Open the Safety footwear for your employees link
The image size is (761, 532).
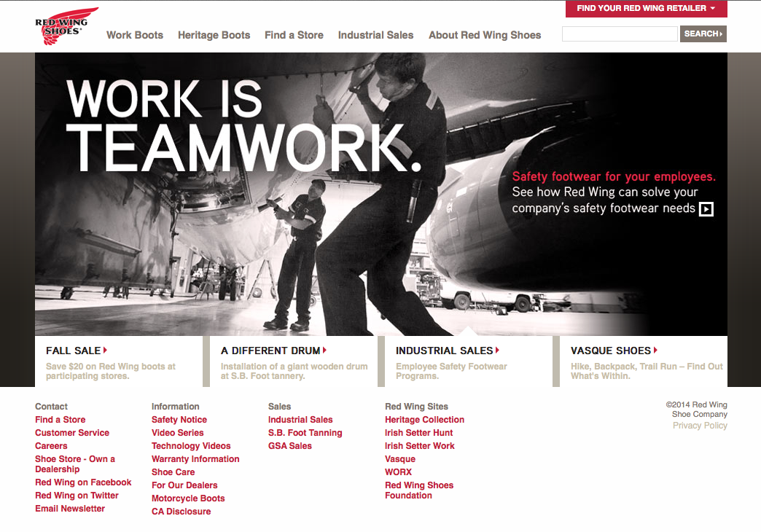click(614, 176)
